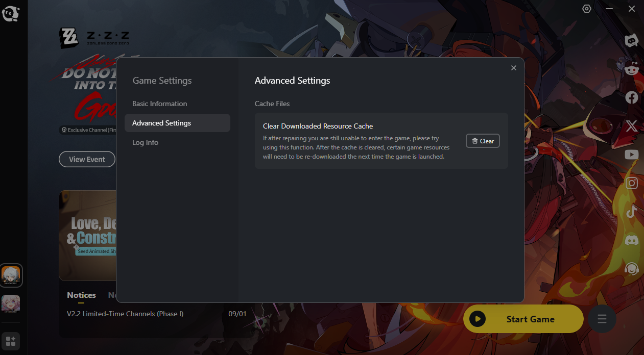Clear the downloaded resource cache
The width and height of the screenshot is (644, 355).
coord(483,141)
